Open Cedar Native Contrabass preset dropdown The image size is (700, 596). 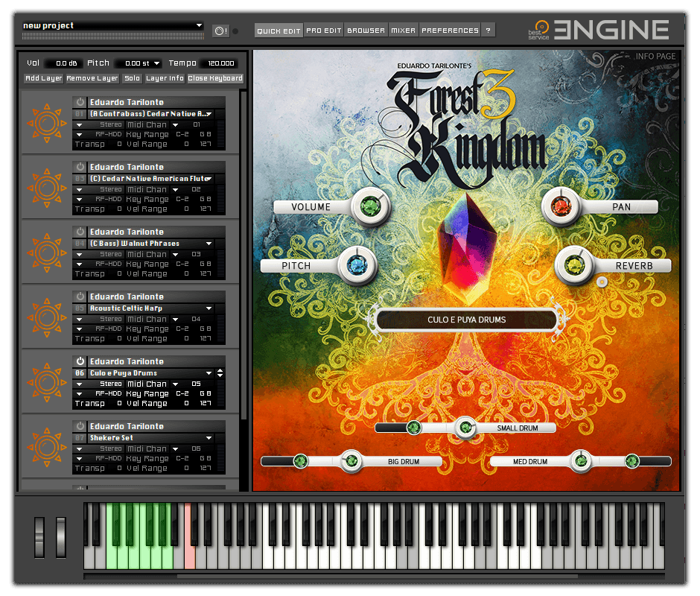coord(209,114)
